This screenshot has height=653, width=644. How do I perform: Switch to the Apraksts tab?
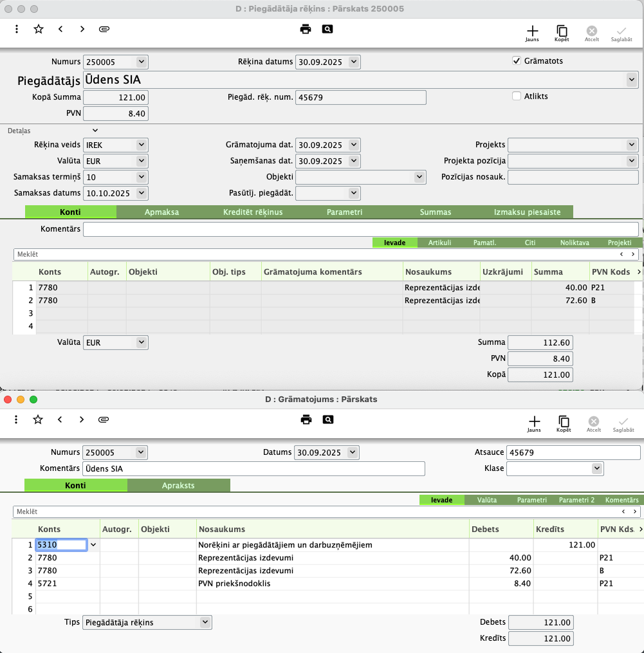click(178, 486)
